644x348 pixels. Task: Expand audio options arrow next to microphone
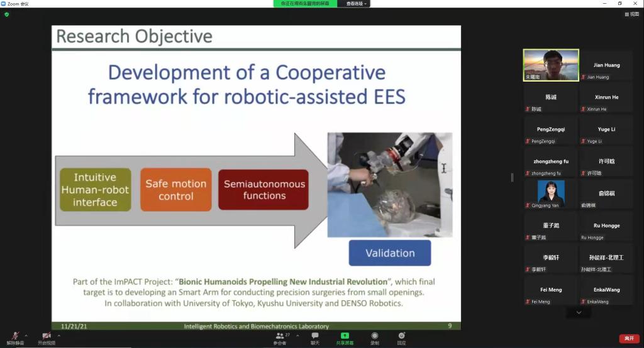click(26, 335)
